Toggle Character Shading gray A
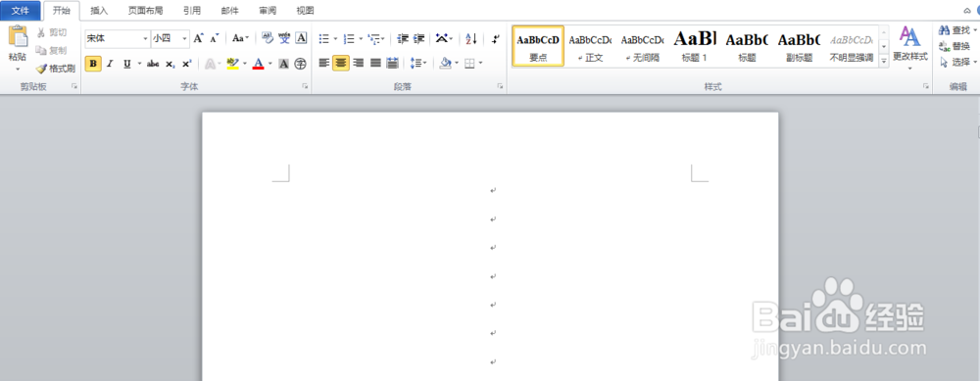Image resolution: width=980 pixels, height=381 pixels. pos(283,64)
